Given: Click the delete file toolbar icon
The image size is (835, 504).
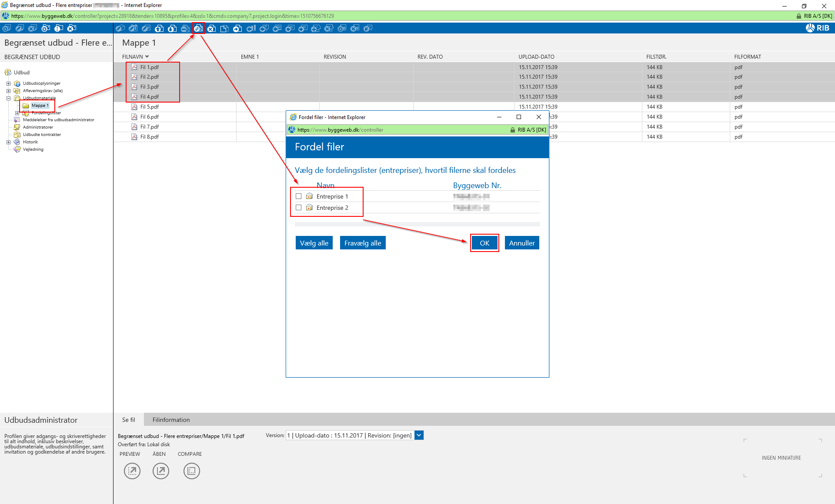Looking at the screenshot, I should [x=211, y=28].
